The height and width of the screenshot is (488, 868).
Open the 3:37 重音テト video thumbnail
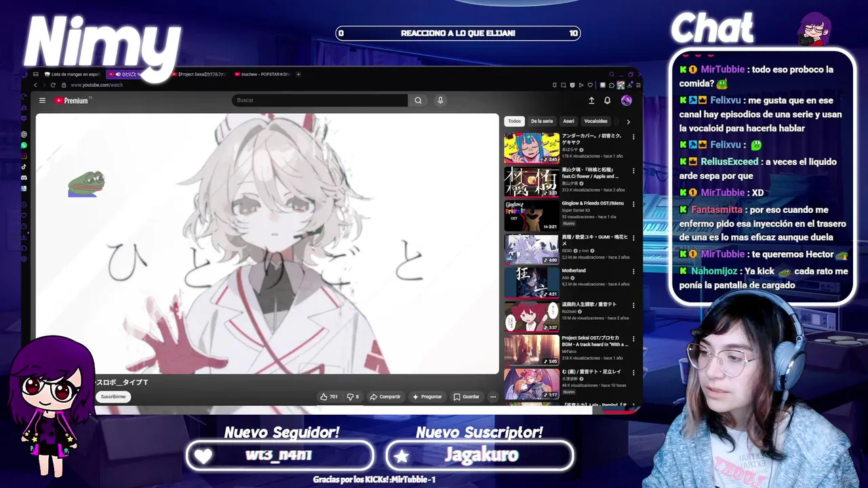(531, 317)
